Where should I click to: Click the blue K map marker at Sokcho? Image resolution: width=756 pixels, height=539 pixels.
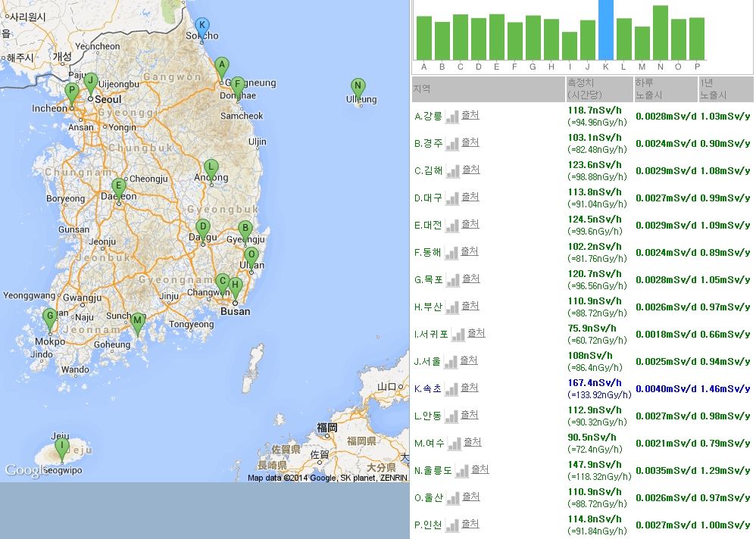click(201, 26)
